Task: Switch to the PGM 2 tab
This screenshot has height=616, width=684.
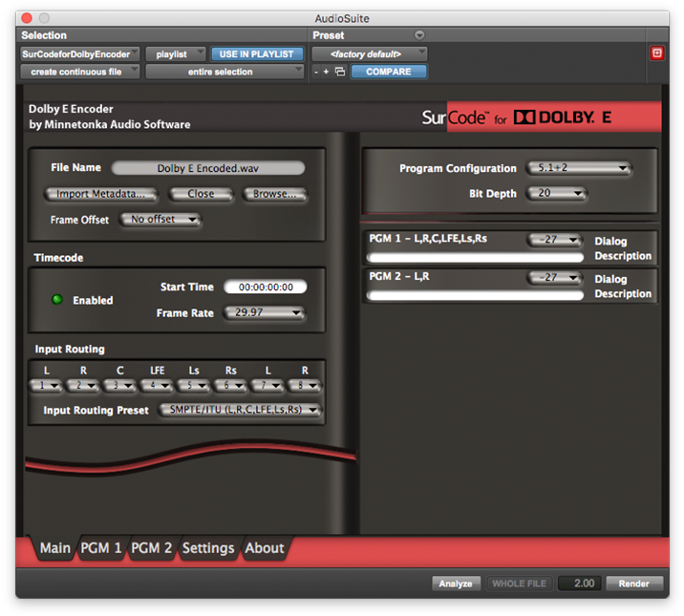Action: click(x=151, y=548)
